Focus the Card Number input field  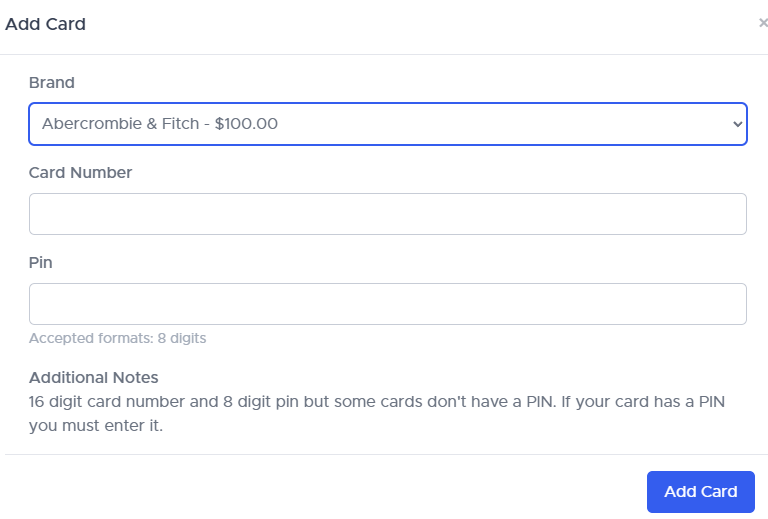(x=387, y=214)
